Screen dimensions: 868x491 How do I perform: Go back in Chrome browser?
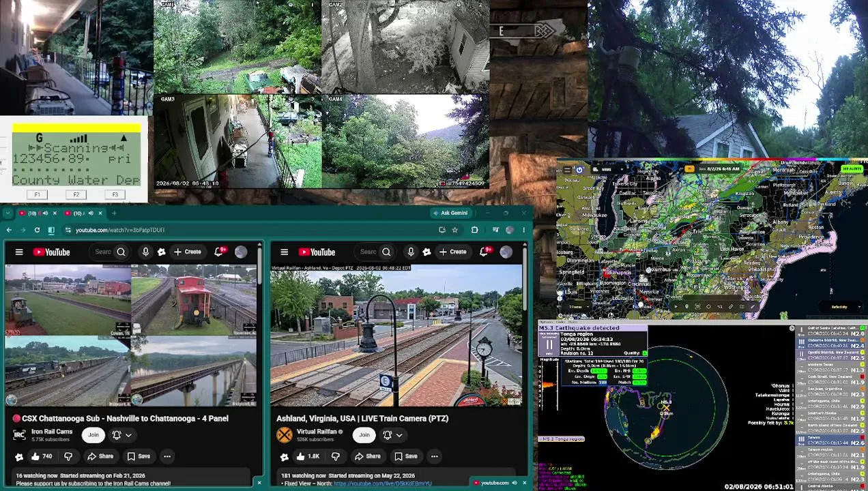click(9, 230)
